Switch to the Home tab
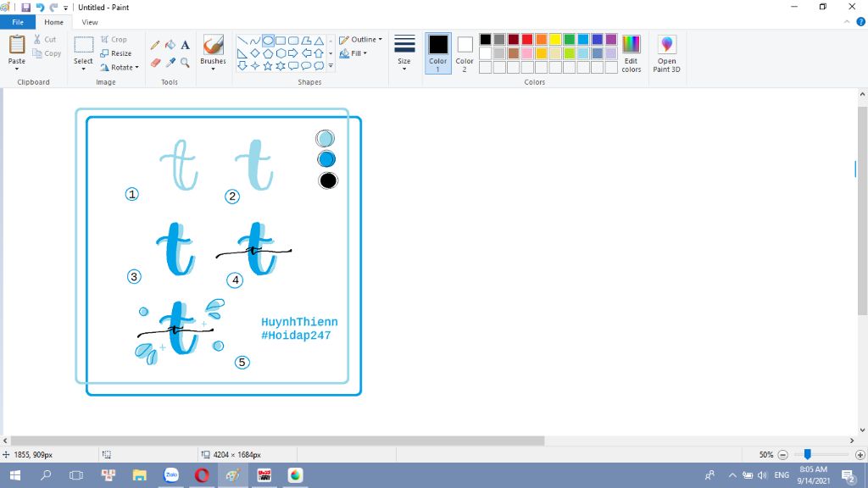Image resolution: width=868 pixels, height=488 pixels. (53, 22)
